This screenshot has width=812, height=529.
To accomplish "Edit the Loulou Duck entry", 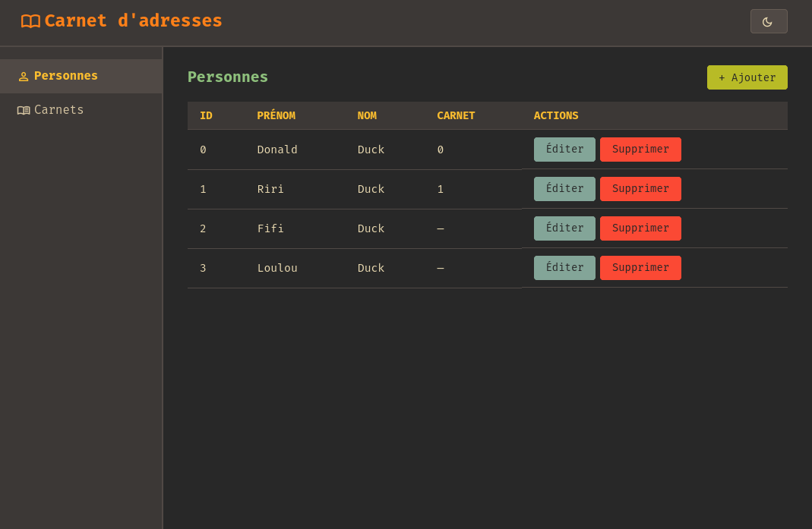I will pyautogui.click(x=564, y=268).
